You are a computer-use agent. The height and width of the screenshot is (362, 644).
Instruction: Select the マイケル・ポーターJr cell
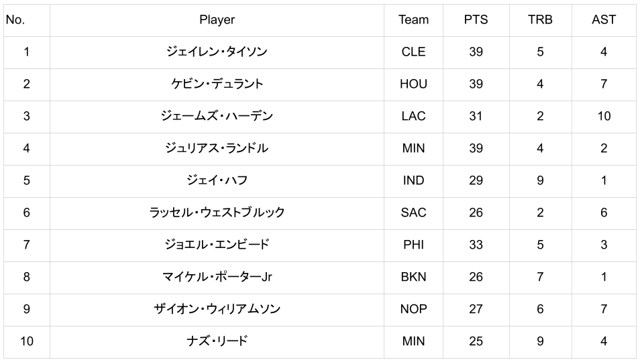pos(217,278)
